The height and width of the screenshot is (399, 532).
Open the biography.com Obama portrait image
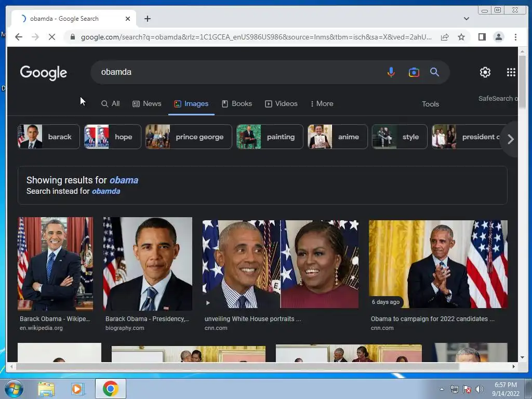pyautogui.click(x=148, y=263)
